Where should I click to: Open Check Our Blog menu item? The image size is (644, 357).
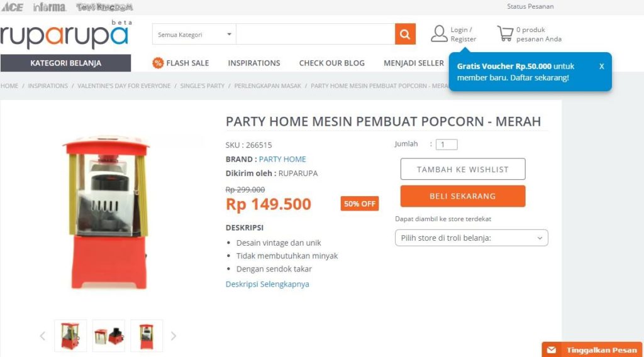click(331, 63)
